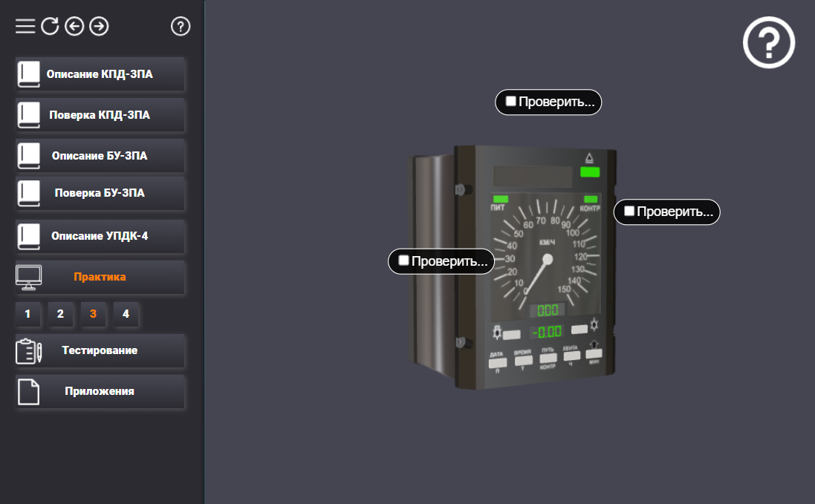Switch to practice step 4
Screen dimensions: 815x504
(x=126, y=314)
